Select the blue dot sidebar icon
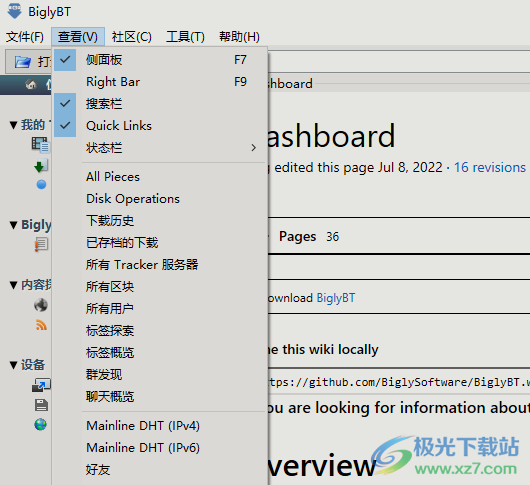 41,185
